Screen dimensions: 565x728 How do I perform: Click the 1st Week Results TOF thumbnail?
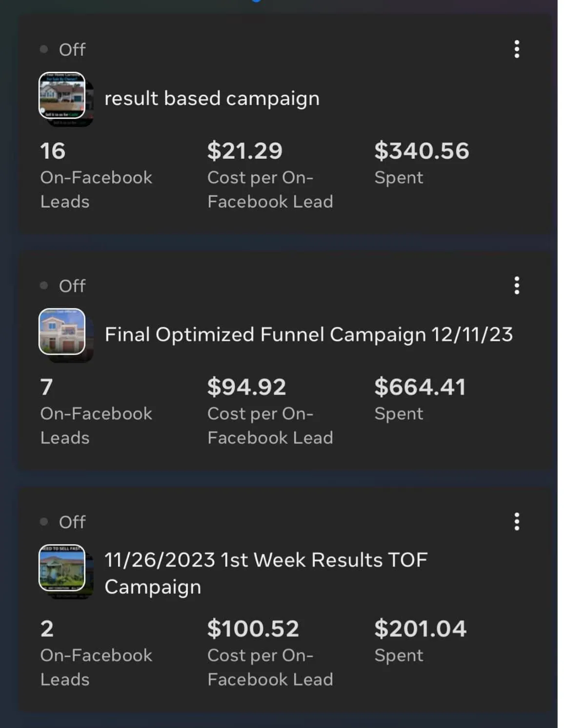tap(62, 568)
